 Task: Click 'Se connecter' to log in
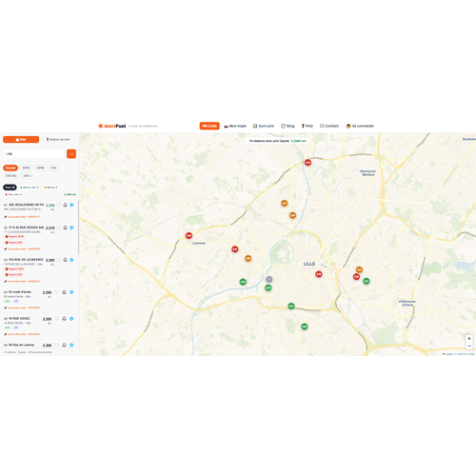coord(360,126)
